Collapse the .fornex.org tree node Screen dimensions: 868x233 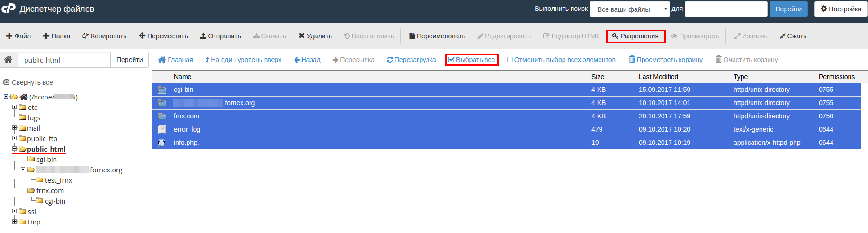[x=23, y=169]
